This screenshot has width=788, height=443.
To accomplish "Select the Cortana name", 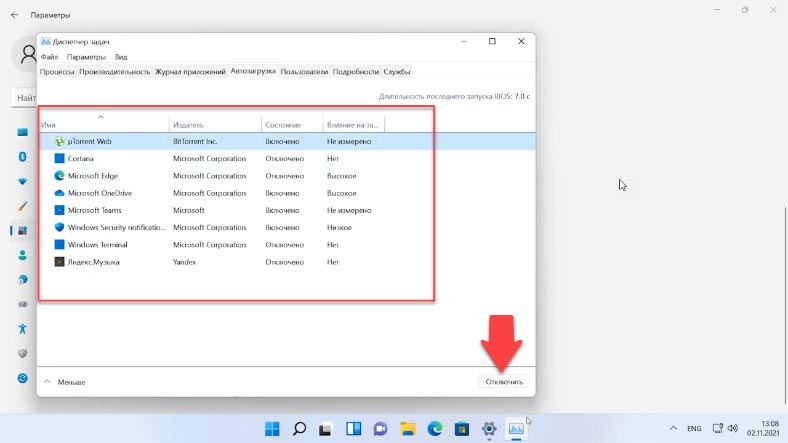I will click(x=80, y=159).
